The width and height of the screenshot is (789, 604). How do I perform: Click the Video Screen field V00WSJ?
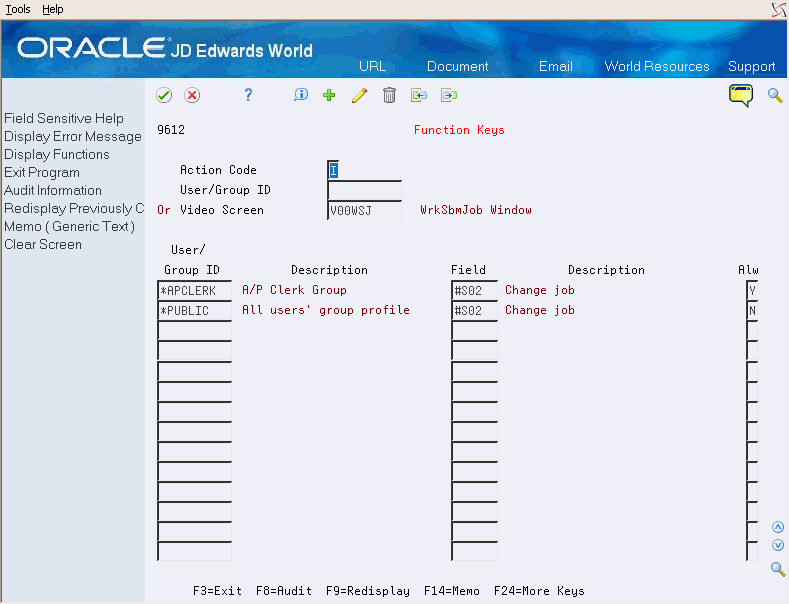364,210
